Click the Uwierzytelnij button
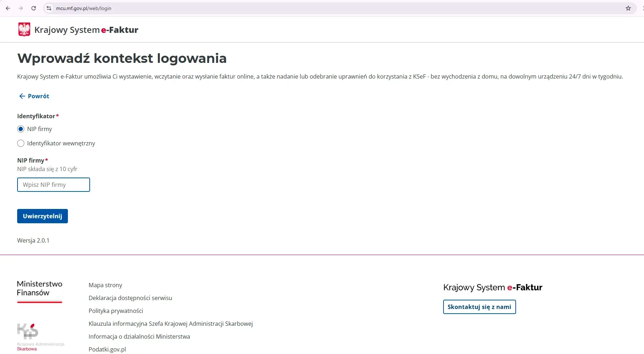This screenshot has height=354, width=644. [x=42, y=216]
